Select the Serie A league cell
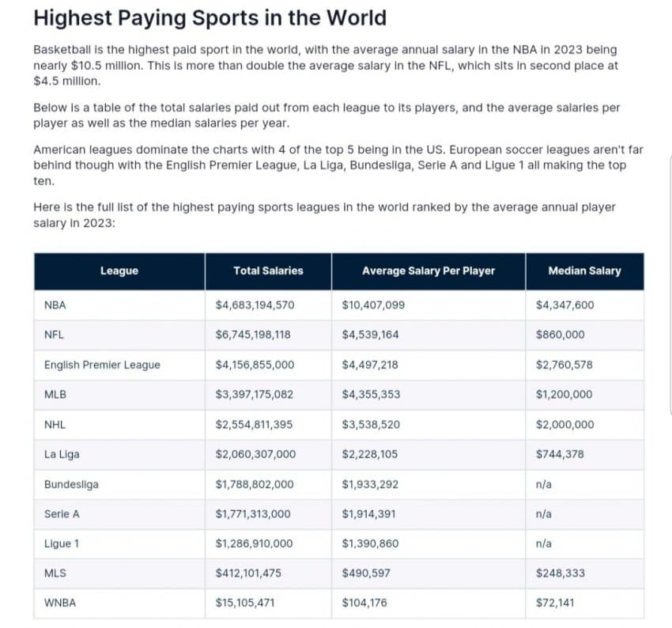 (x=119, y=514)
